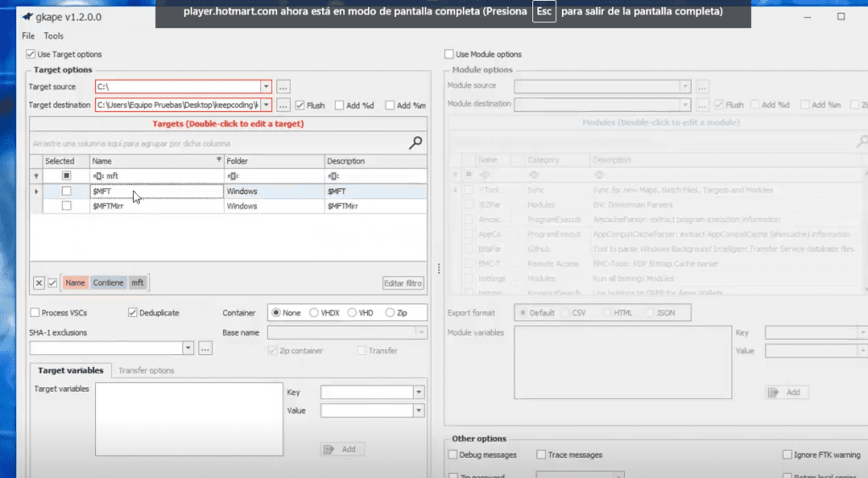
Task: Uncheck the Flush option for target destination
Action: [300, 105]
